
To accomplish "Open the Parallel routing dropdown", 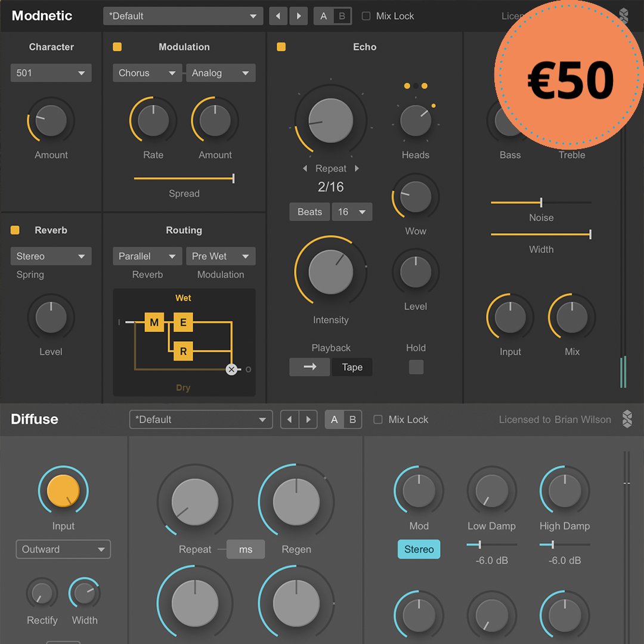I will (147, 256).
